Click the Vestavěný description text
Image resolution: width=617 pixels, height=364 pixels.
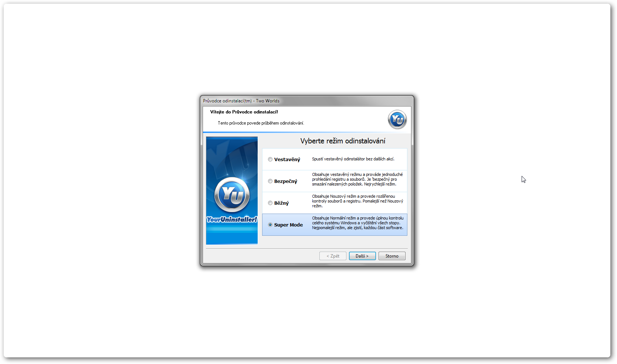(x=353, y=159)
